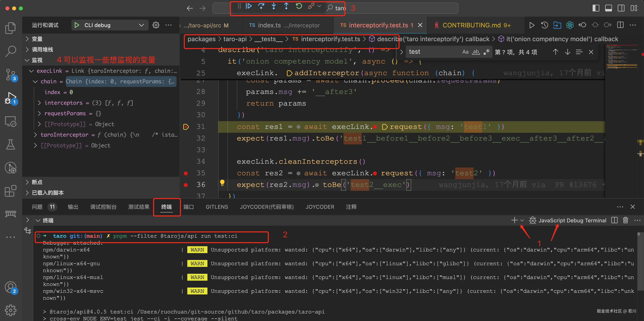Image resolution: width=644 pixels, height=321 pixels.
Task: Click the debug Step Over icon
Action: tap(261, 6)
